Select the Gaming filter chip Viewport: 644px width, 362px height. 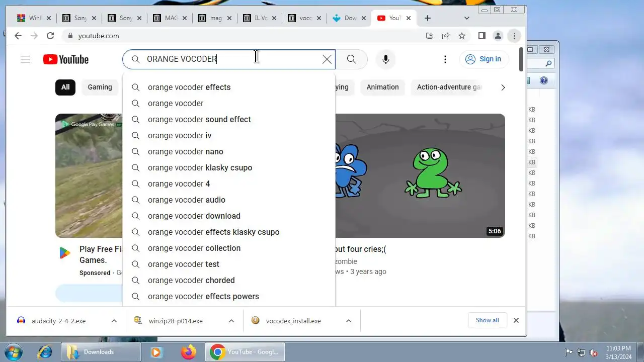pyautogui.click(x=100, y=87)
